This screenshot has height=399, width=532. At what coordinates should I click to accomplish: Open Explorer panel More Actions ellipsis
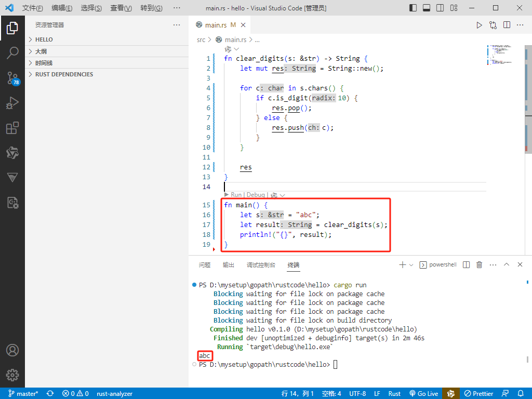click(177, 25)
